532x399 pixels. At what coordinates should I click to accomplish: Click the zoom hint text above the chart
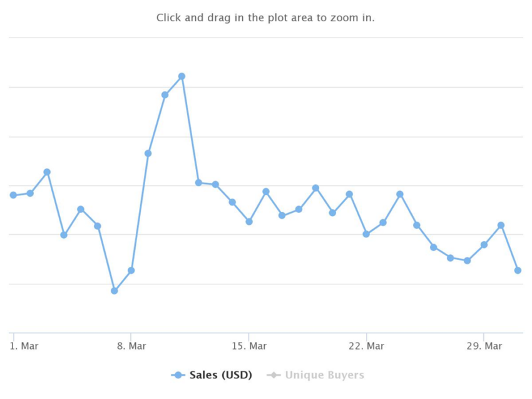[265, 18]
